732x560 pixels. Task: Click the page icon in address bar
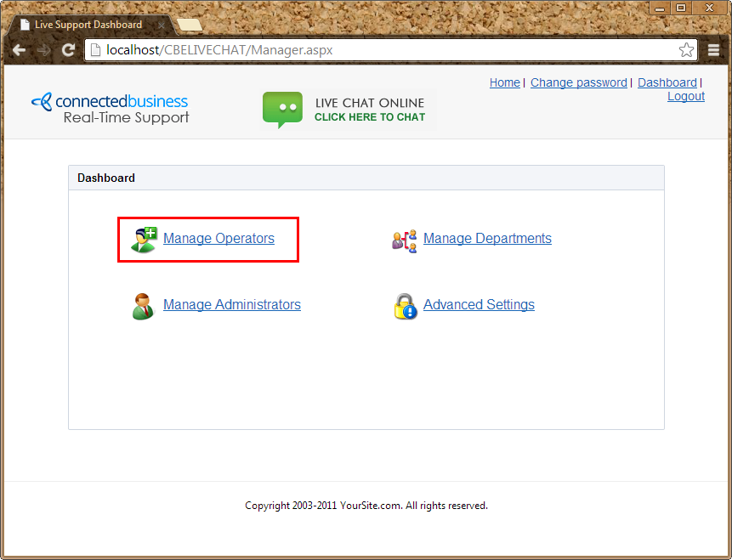(95, 50)
